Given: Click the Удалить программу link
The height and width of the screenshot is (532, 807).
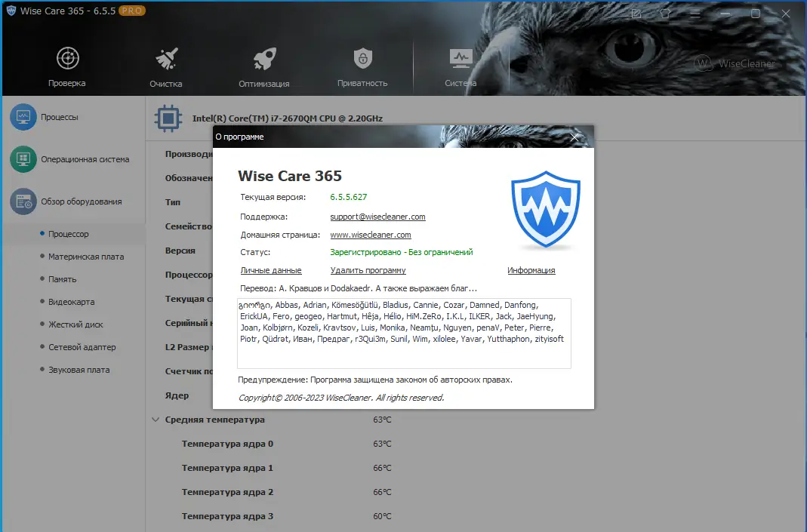Looking at the screenshot, I should [x=368, y=270].
